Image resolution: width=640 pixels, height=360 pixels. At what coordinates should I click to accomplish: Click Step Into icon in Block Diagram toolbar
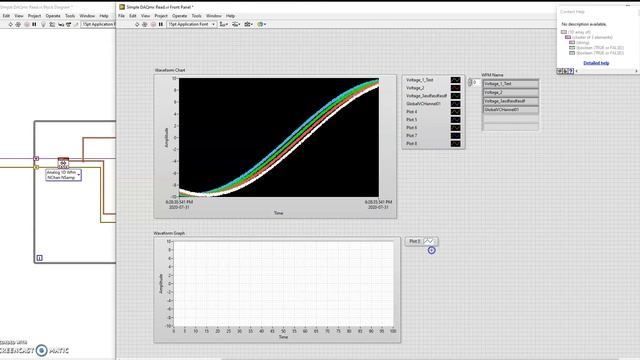(x=61, y=25)
